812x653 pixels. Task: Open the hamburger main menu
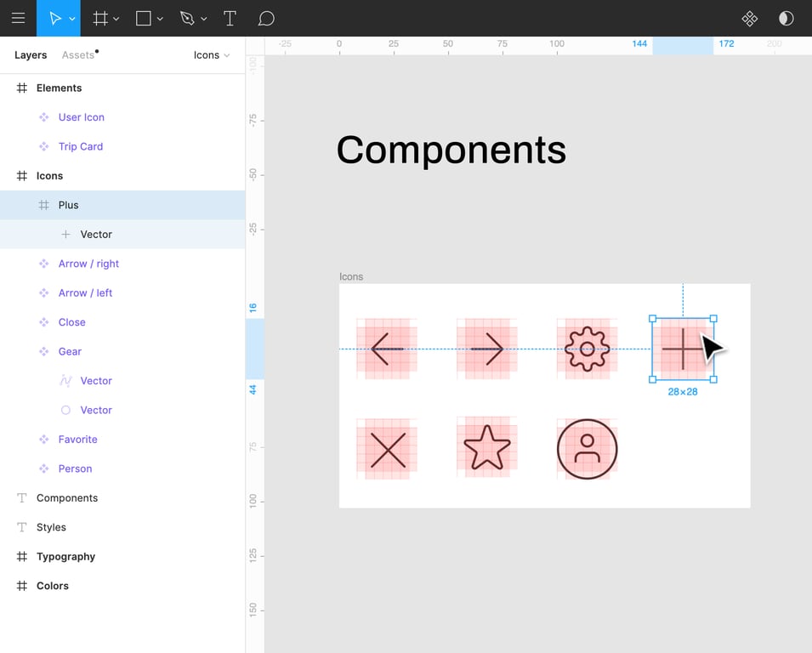pos(18,18)
